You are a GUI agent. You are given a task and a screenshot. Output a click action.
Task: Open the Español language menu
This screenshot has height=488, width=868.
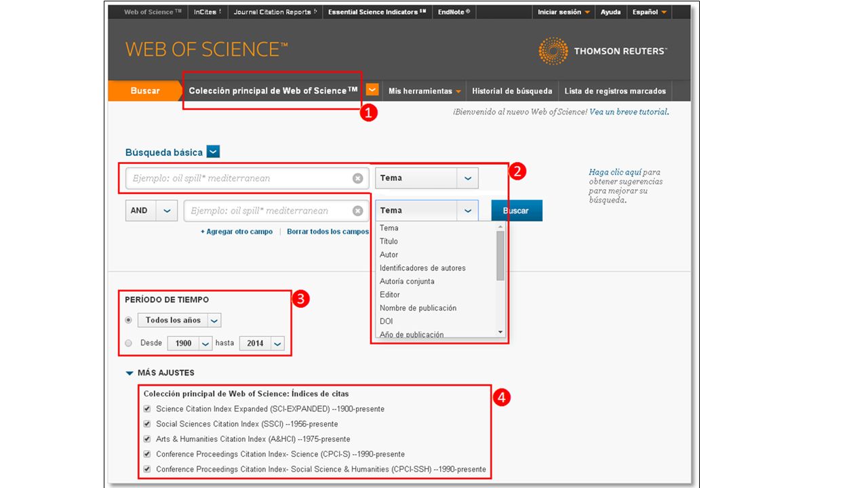[x=650, y=12]
